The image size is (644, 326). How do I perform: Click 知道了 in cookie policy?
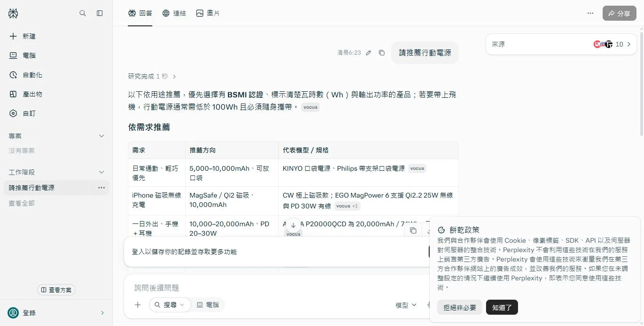click(502, 308)
